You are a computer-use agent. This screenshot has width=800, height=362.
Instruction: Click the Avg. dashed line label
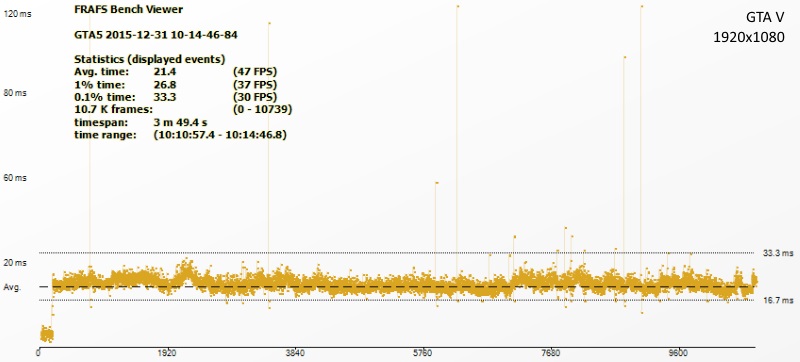[12, 288]
